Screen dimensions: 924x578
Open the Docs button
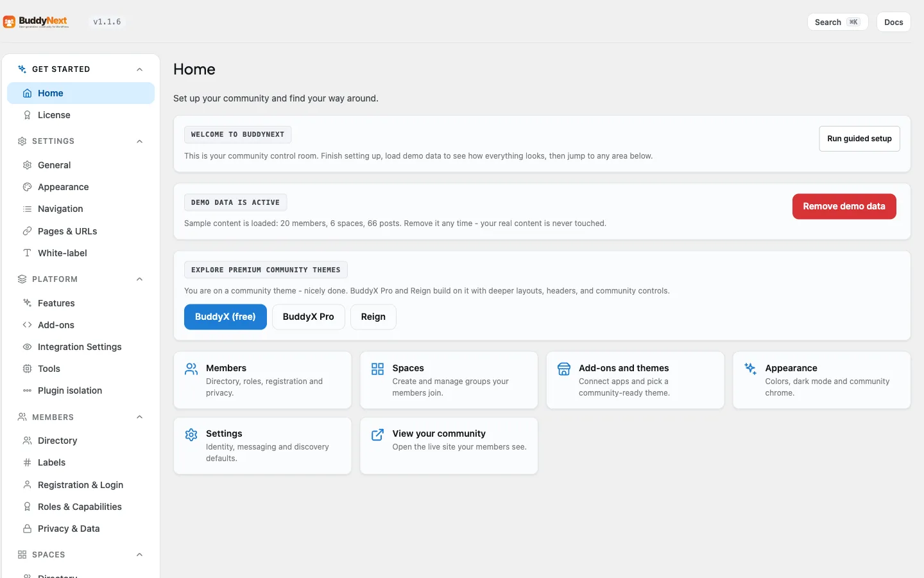click(x=893, y=22)
